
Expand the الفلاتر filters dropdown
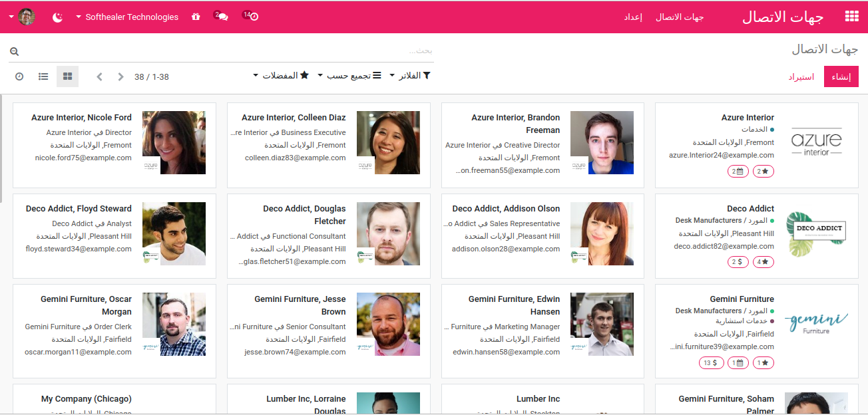point(410,76)
